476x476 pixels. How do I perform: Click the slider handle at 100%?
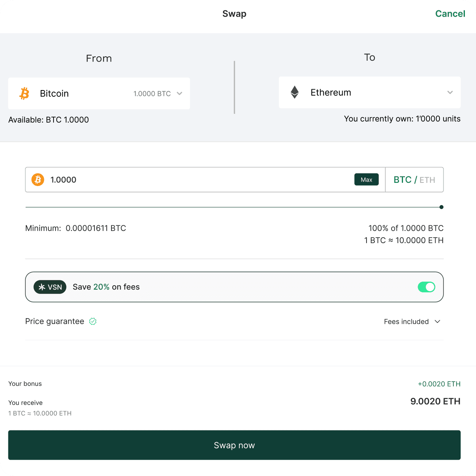tap(441, 207)
